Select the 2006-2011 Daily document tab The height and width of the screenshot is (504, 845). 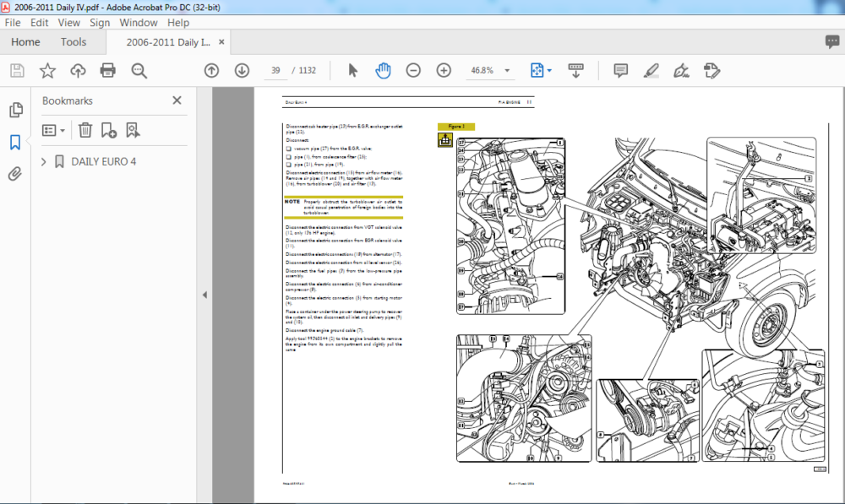point(168,42)
